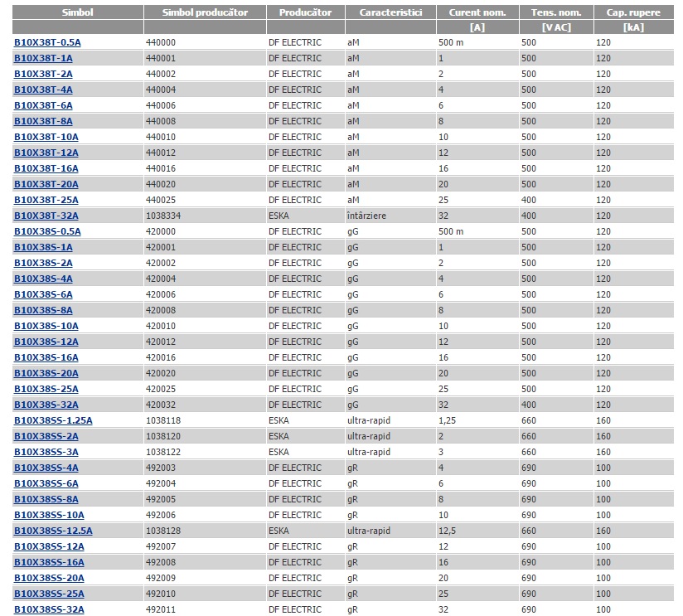Image resolution: width=683 pixels, height=616 pixels.
Task: Click the Caracteristici column header
Action: [390, 12]
